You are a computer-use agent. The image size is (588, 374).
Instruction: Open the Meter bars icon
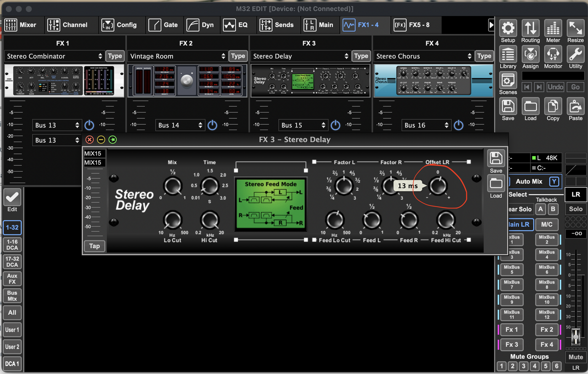553,28
